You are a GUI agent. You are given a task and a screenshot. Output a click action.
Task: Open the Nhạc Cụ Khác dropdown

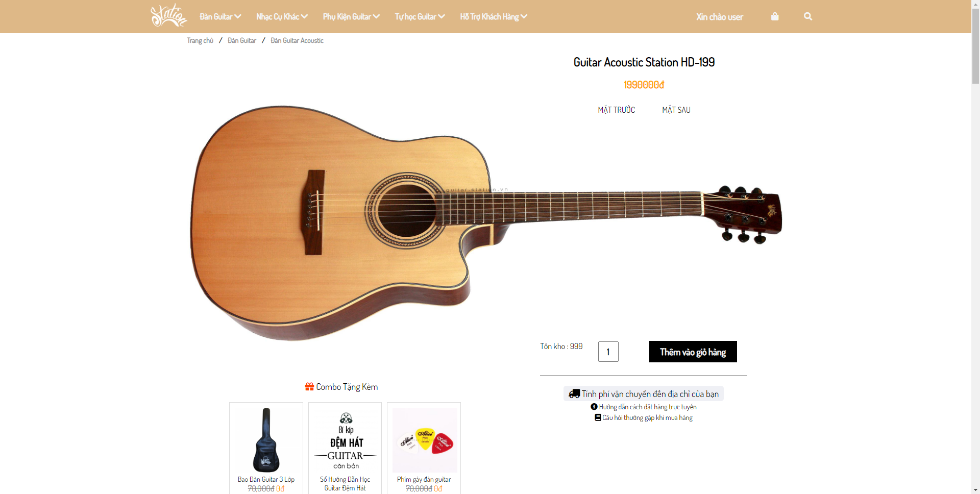coord(282,16)
